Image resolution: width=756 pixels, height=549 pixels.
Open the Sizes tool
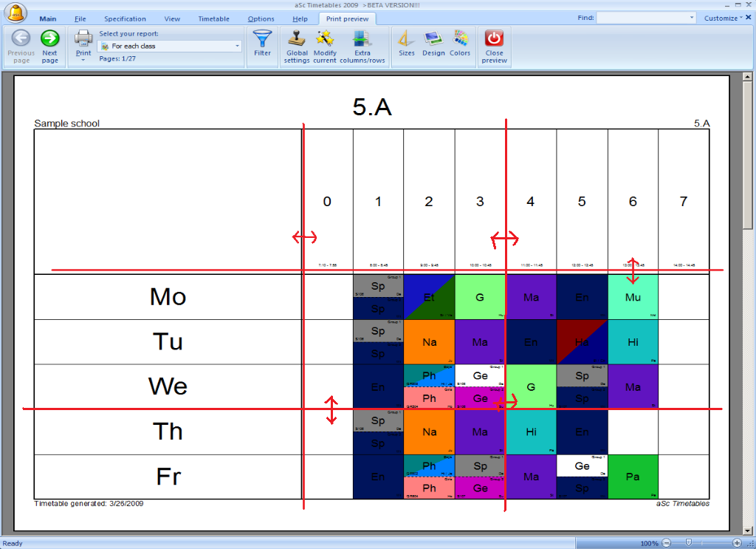(406, 38)
